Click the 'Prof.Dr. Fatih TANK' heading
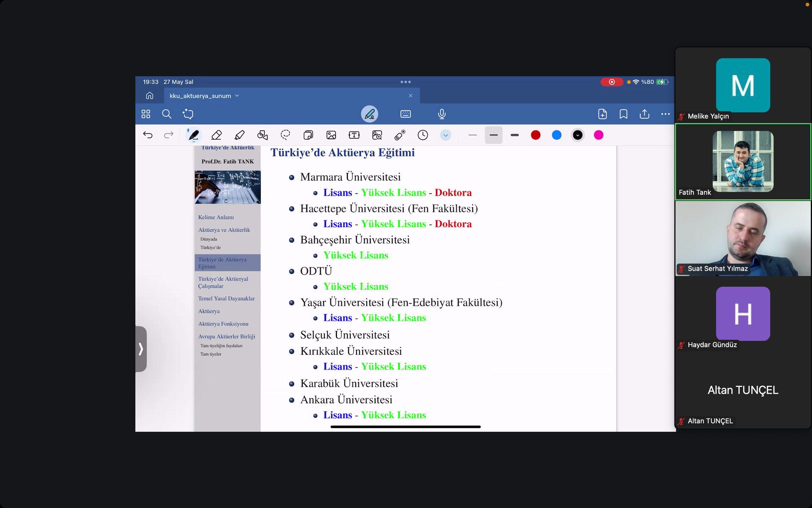The width and height of the screenshot is (812, 508). (228, 162)
